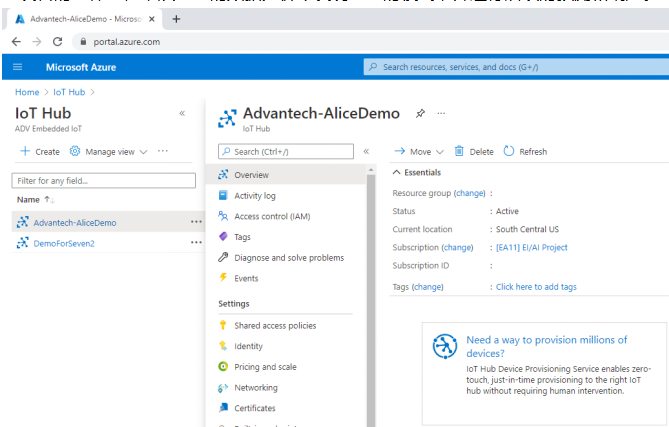
Task: Open Diagnose and solve problems
Action: pyautogui.click(x=288, y=257)
